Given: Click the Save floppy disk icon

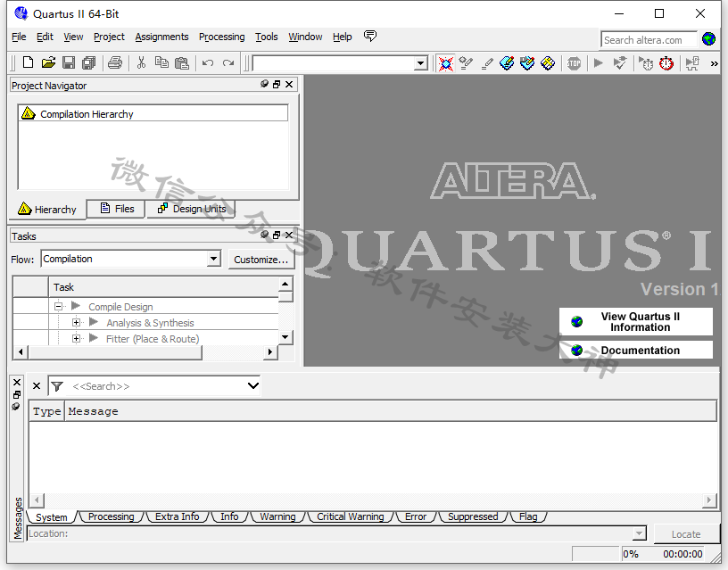Looking at the screenshot, I should click(x=69, y=62).
